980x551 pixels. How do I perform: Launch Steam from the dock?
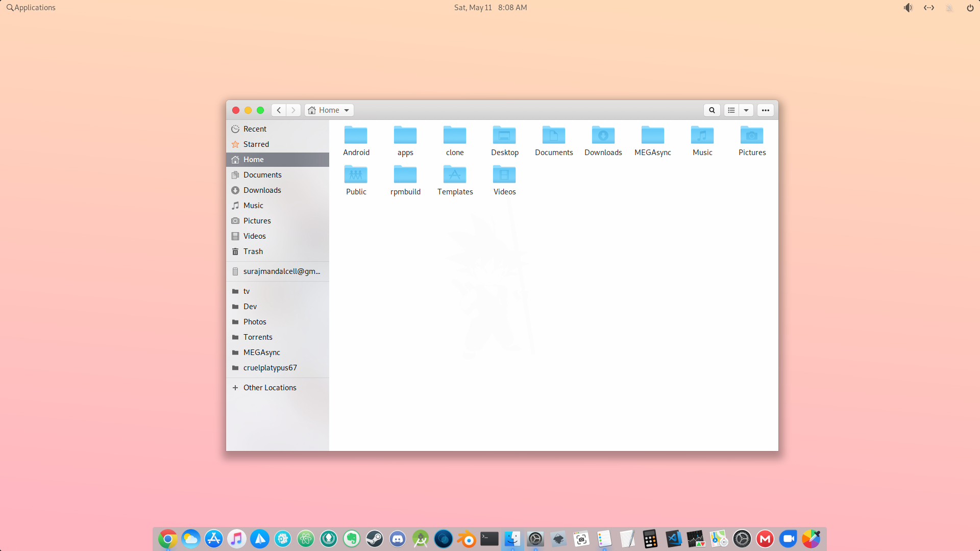pos(375,539)
